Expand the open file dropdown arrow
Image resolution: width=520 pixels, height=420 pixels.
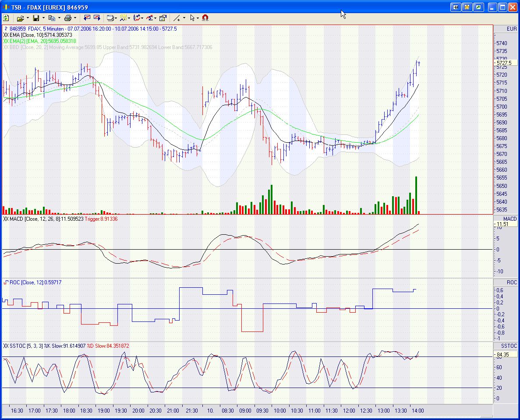coord(27,18)
